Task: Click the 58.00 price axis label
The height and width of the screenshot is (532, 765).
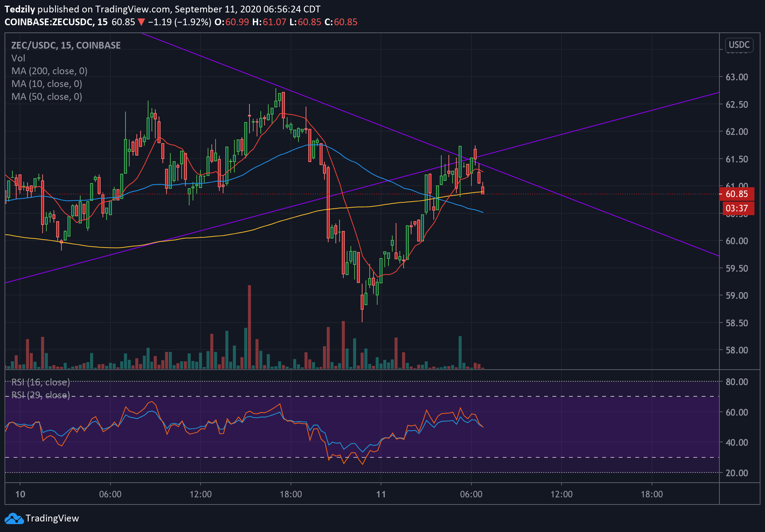Action: click(737, 350)
